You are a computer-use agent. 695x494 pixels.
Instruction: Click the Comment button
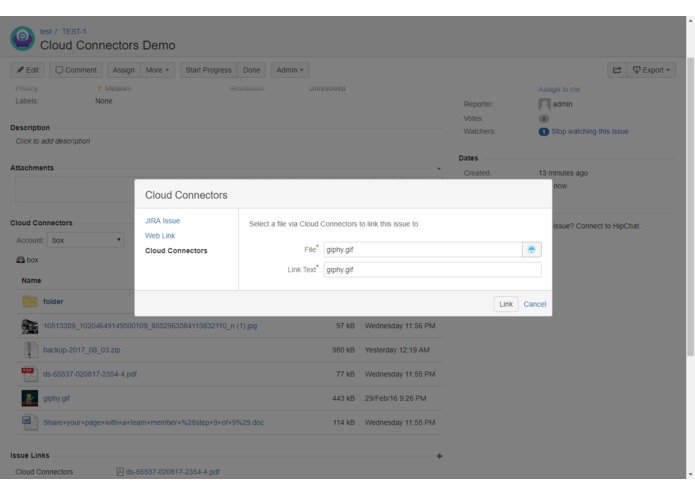pos(76,70)
